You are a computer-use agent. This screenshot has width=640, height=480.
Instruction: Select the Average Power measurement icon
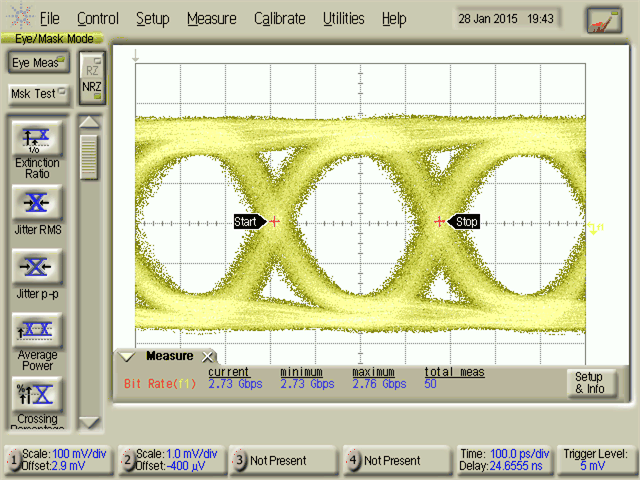(37, 330)
